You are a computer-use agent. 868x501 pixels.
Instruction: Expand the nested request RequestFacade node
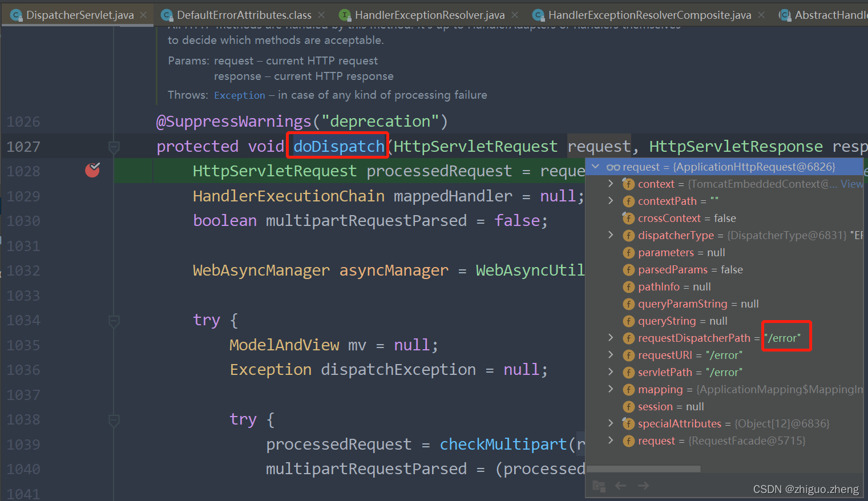(x=611, y=441)
